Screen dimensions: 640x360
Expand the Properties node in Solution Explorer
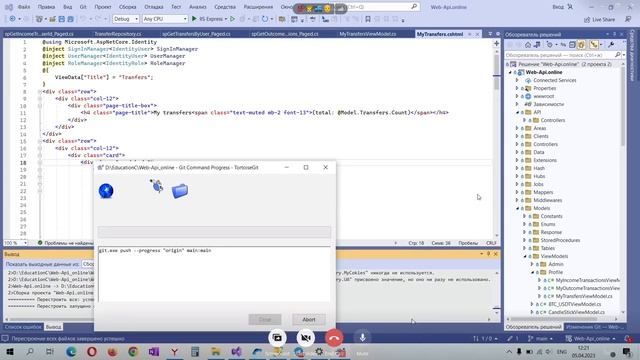(x=517, y=88)
